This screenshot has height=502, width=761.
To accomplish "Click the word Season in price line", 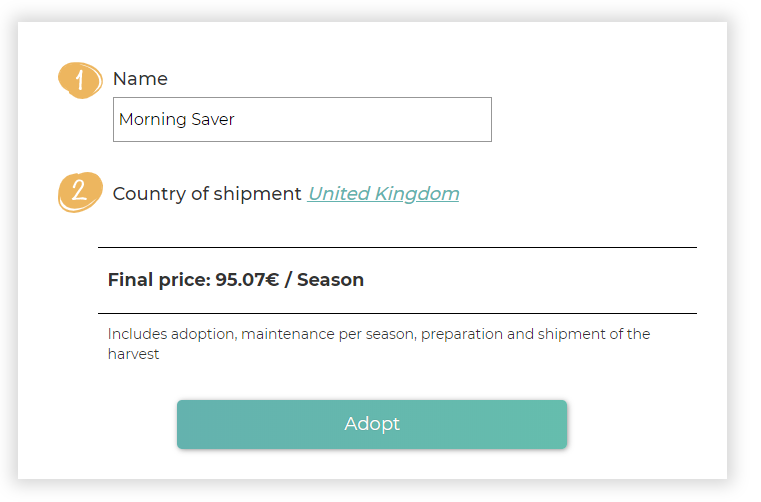I will coord(331,280).
